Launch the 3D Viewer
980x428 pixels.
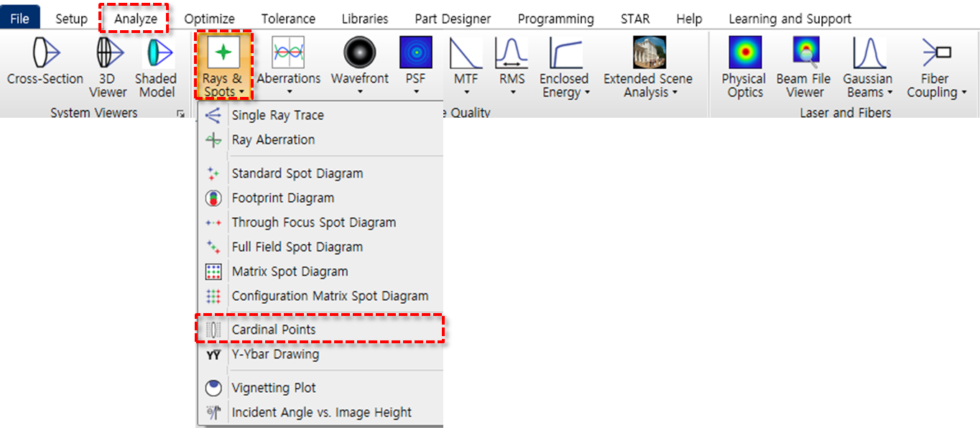108,67
